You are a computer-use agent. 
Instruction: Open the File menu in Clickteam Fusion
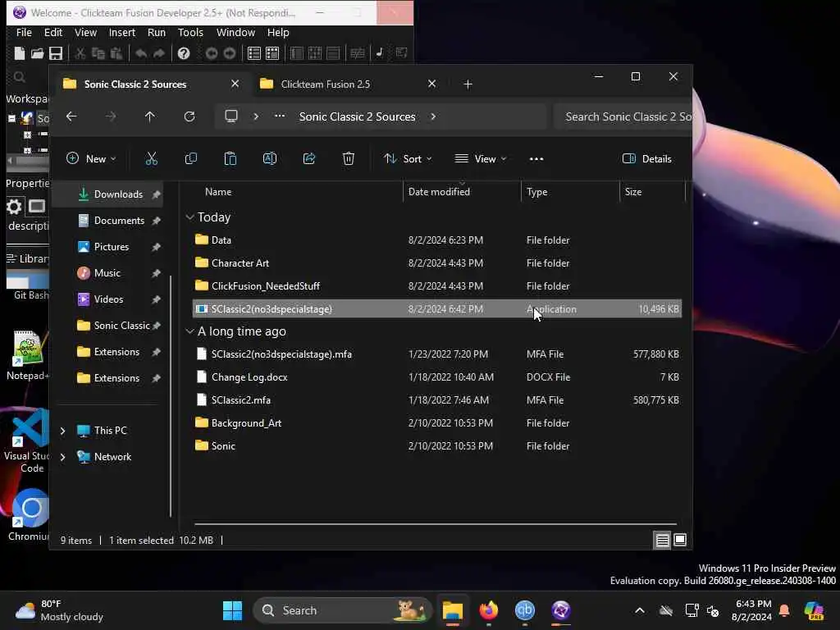tap(24, 32)
